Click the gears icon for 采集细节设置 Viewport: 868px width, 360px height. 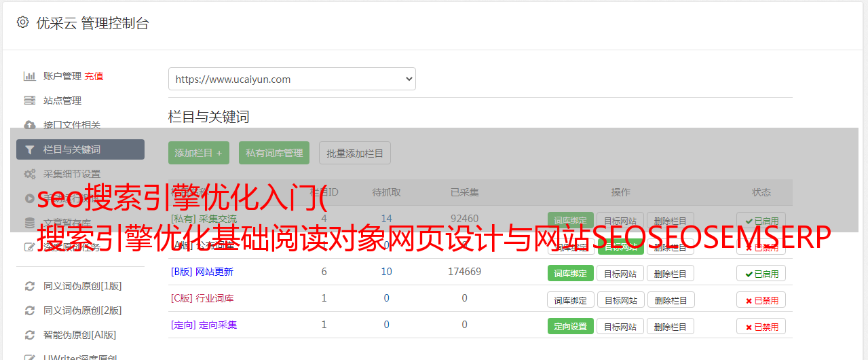pyautogui.click(x=30, y=174)
